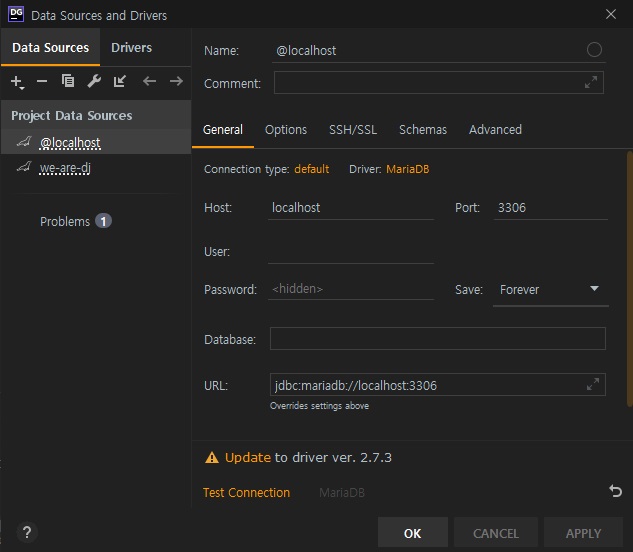Go forward with the right arrow
This screenshot has width=633, height=552.
click(176, 81)
